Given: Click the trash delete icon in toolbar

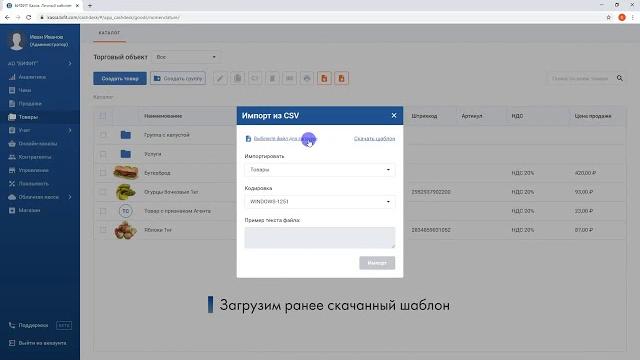Looking at the screenshot, I should point(272,78).
